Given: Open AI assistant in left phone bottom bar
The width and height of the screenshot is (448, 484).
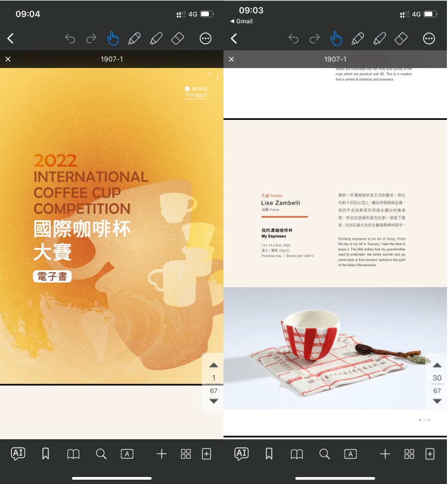Looking at the screenshot, I should [18, 454].
